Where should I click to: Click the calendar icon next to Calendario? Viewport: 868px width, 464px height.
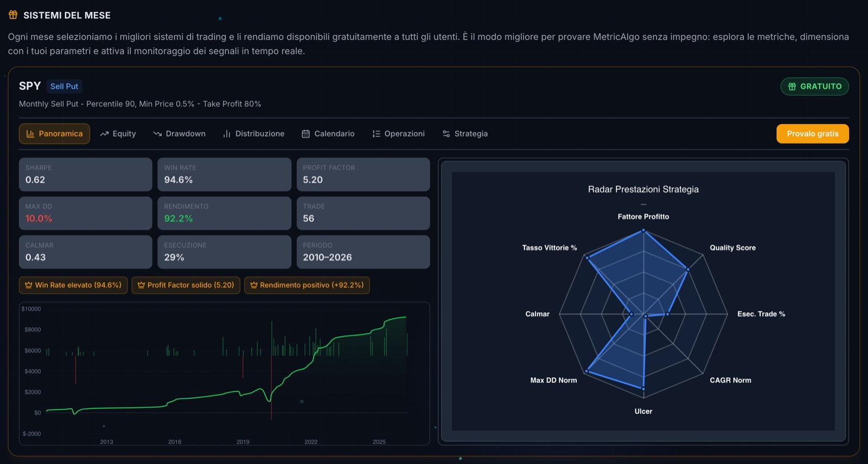click(306, 134)
